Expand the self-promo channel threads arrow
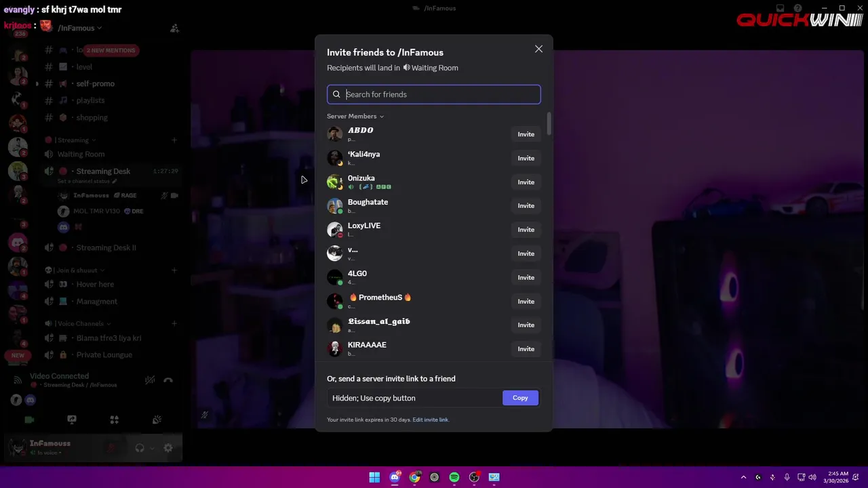The image size is (868, 488). coord(37,84)
